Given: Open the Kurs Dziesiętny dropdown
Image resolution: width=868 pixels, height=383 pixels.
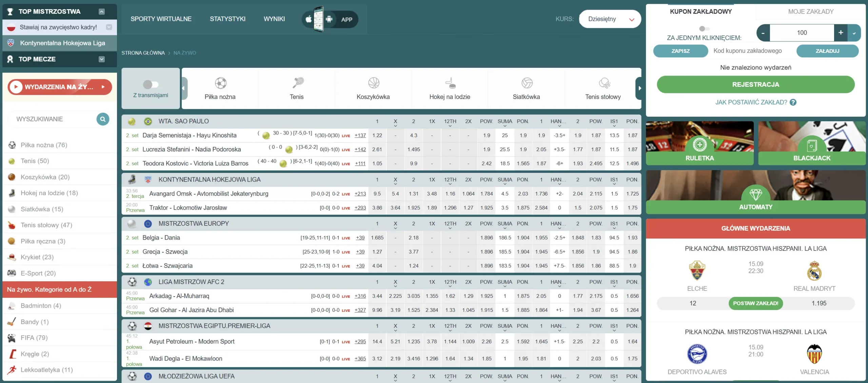Looking at the screenshot, I should pyautogui.click(x=610, y=19).
